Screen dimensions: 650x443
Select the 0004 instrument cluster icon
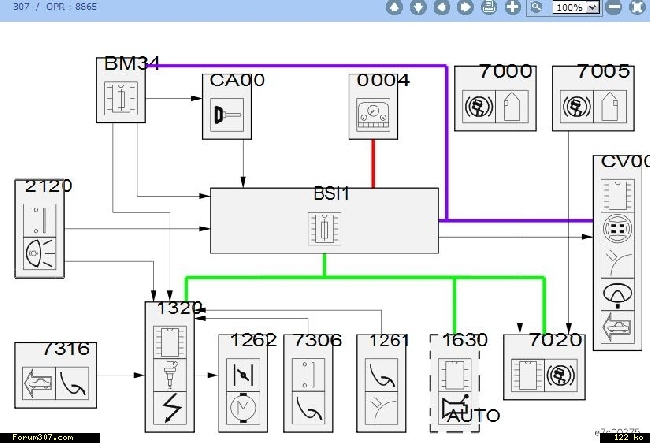[373, 115]
